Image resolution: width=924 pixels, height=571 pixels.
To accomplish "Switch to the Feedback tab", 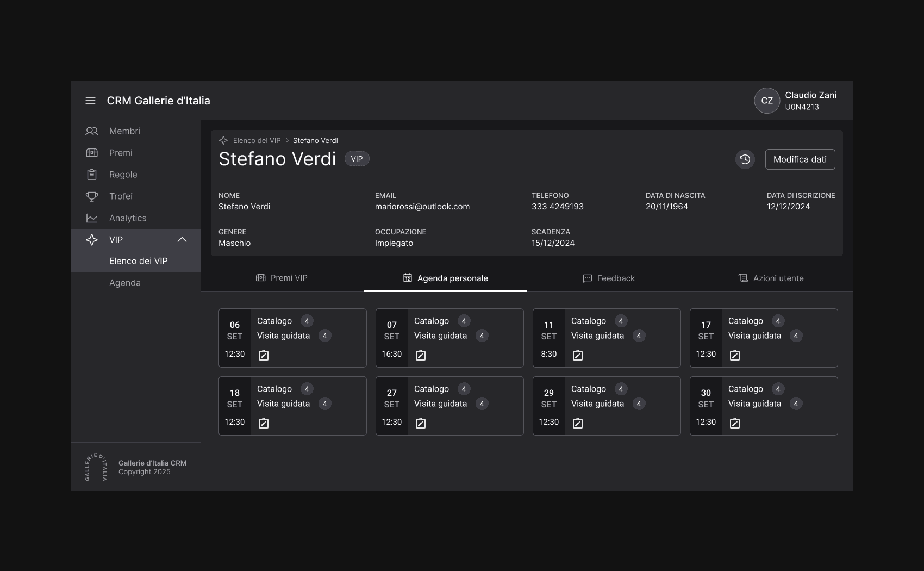I will click(609, 278).
